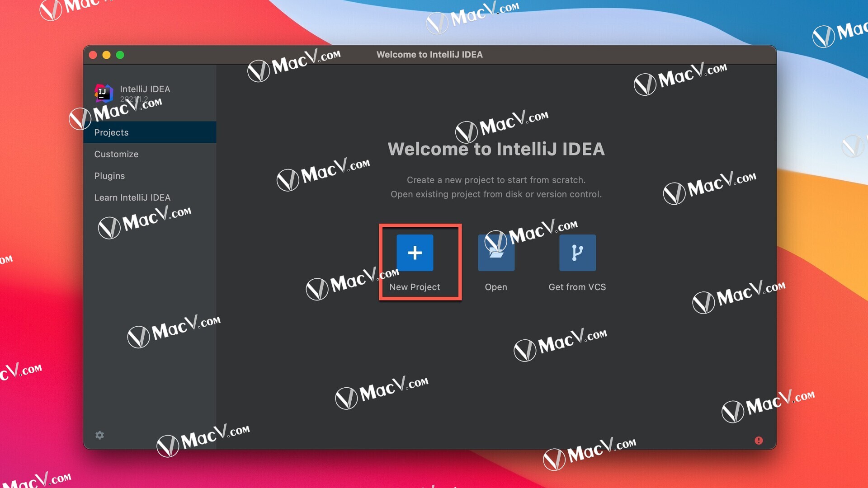Navigate to Plugins section
This screenshot has width=868, height=488.
click(x=110, y=176)
